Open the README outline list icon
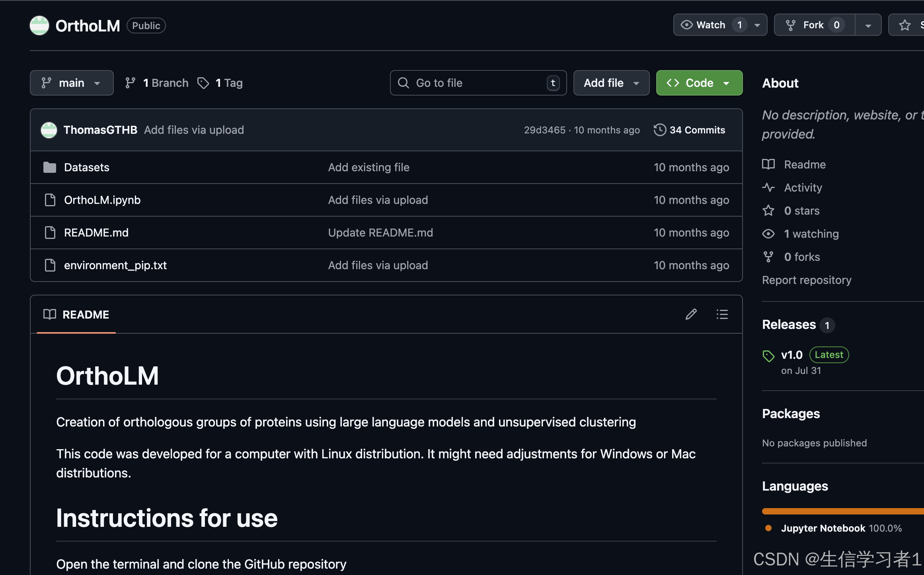The image size is (924, 575). pyautogui.click(x=722, y=314)
